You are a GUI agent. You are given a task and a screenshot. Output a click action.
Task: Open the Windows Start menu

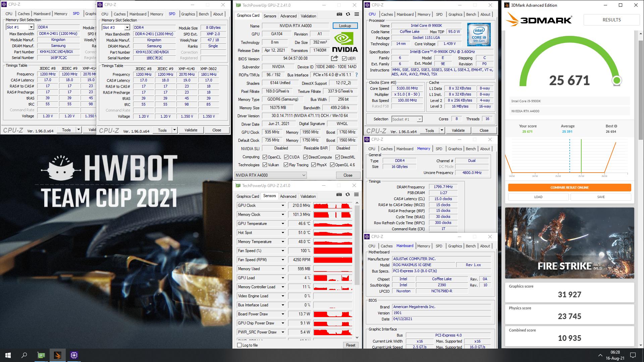pyautogui.click(x=8, y=355)
